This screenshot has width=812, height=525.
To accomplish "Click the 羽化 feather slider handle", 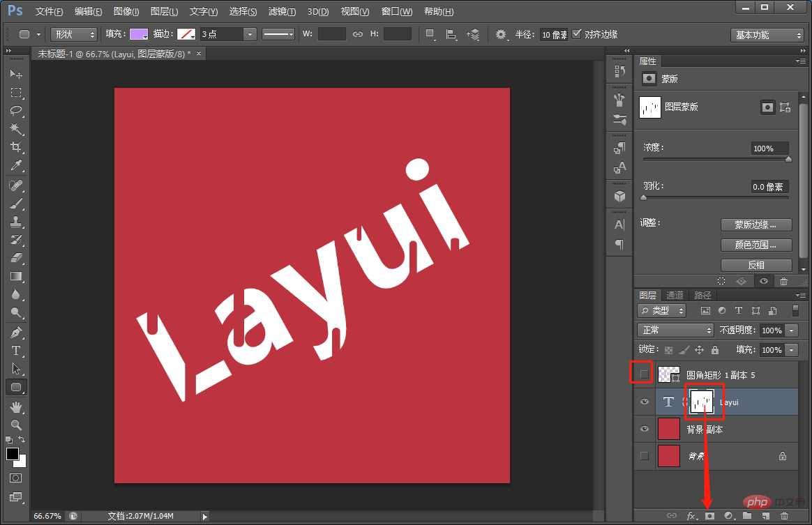I will (x=644, y=198).
